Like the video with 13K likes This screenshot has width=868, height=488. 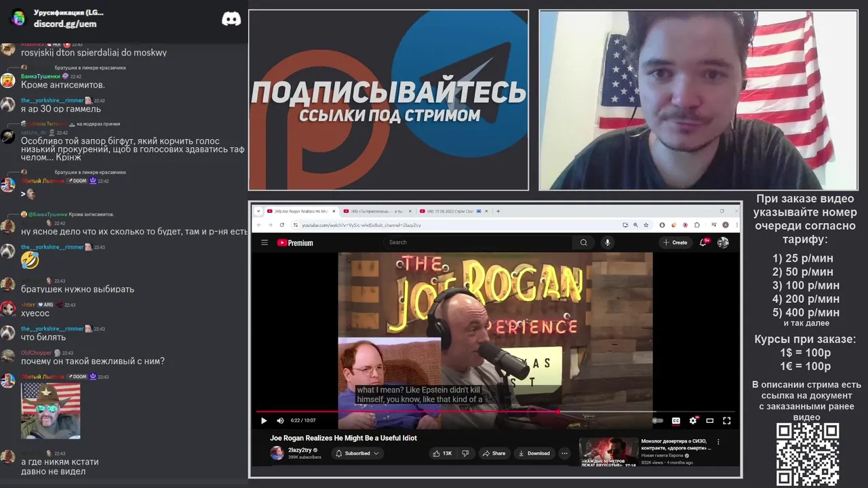(x=443, y=453)
